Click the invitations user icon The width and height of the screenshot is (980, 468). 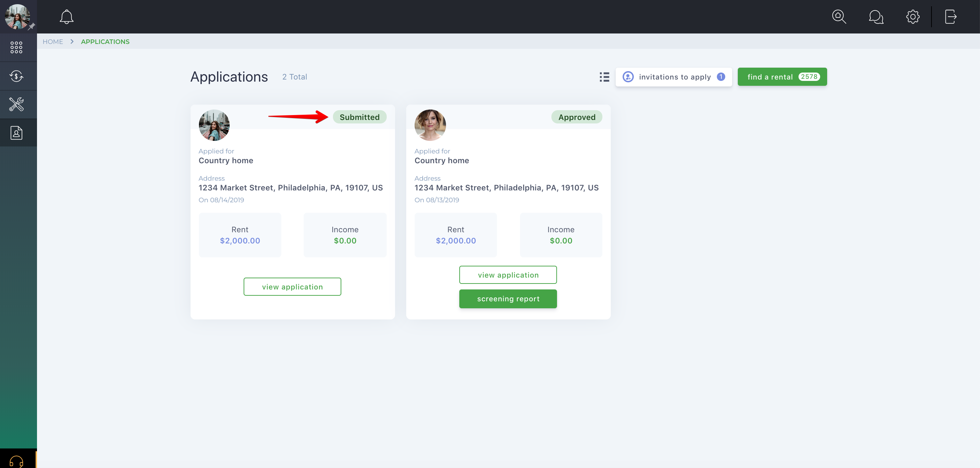(628, 77)
